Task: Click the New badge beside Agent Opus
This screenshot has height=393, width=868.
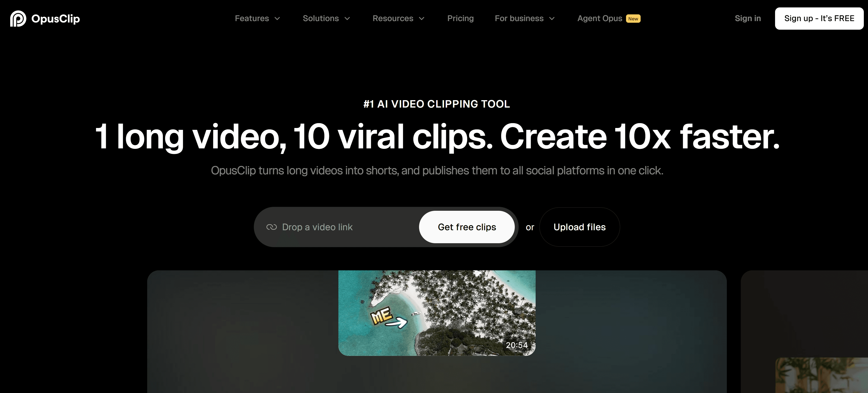Action: tap(633, 19)
